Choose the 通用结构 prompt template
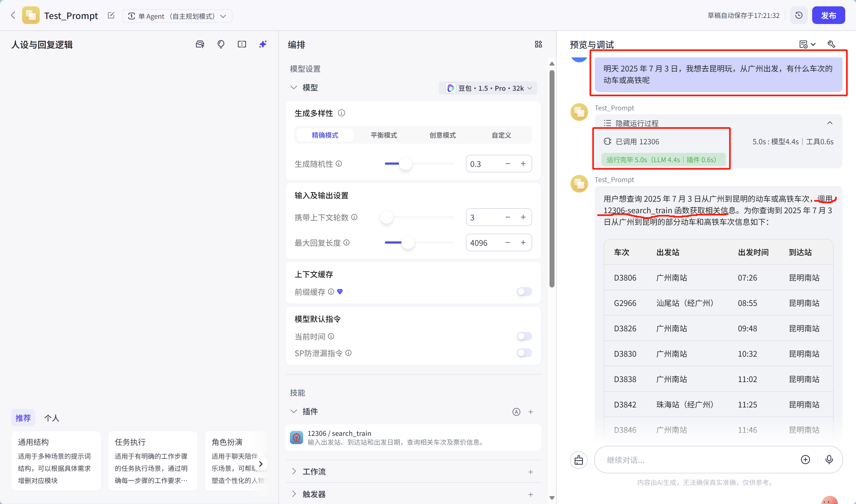The height and width of the screenshot is (504, 856). coord(56,461)
